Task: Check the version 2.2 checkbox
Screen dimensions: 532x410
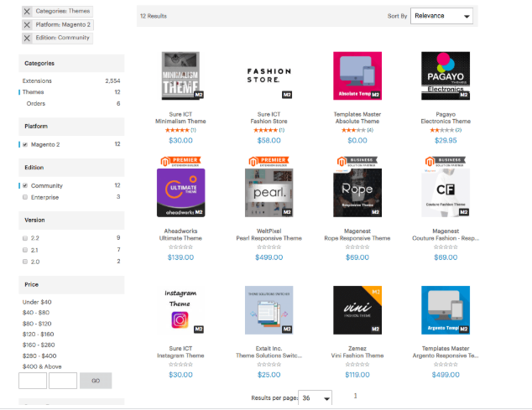Action: (x=25, y=238)
